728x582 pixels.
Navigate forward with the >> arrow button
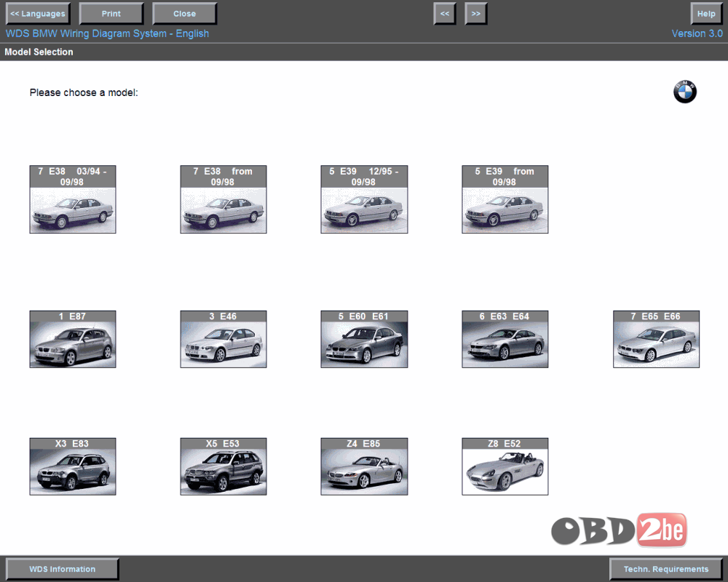pos(476,14)
